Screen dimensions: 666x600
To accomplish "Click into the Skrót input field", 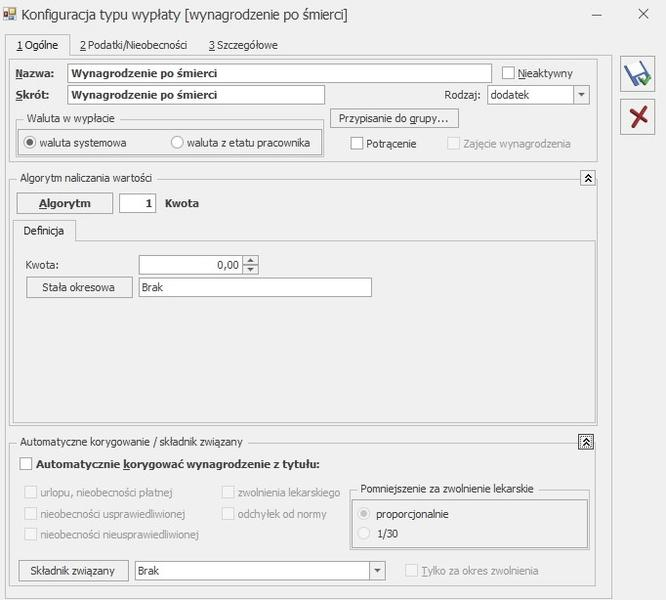I will point(196,95).
